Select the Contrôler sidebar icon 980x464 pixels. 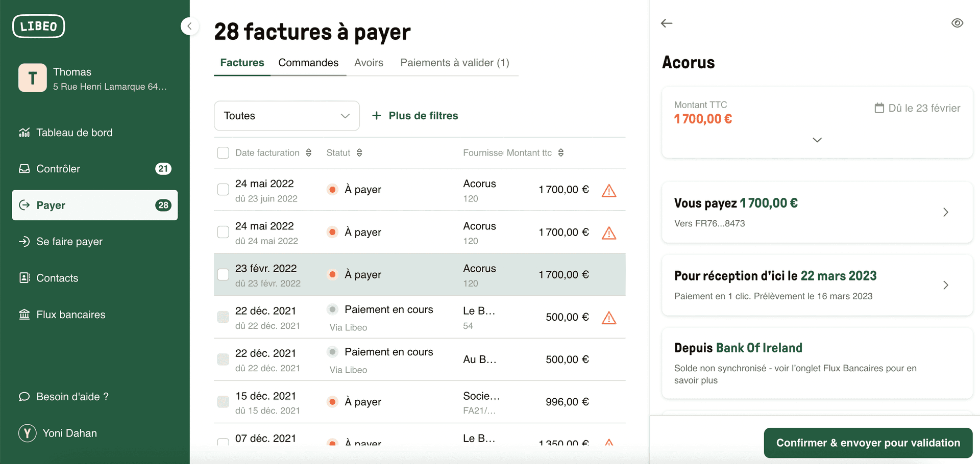pyautogui.click(x=24, y=169)
